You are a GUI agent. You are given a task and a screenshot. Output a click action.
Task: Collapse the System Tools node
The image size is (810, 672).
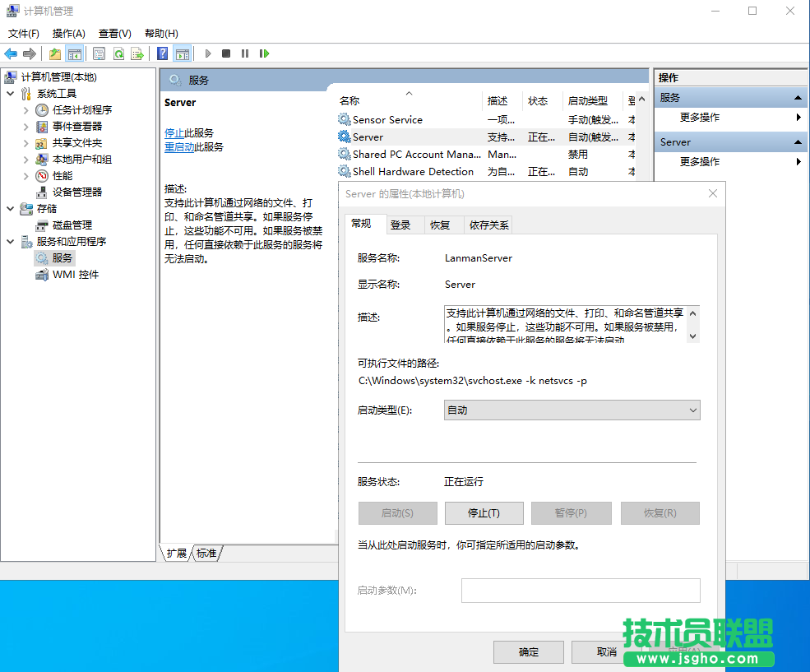click(11, 94)
